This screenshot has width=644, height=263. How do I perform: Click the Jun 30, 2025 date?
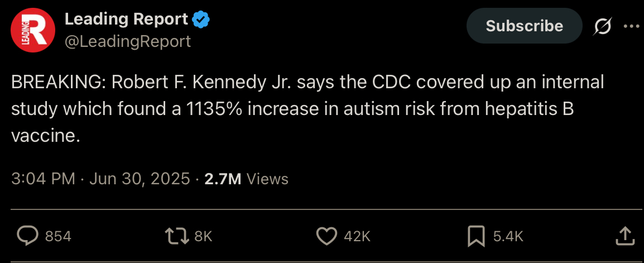click(x=140, y=179)
